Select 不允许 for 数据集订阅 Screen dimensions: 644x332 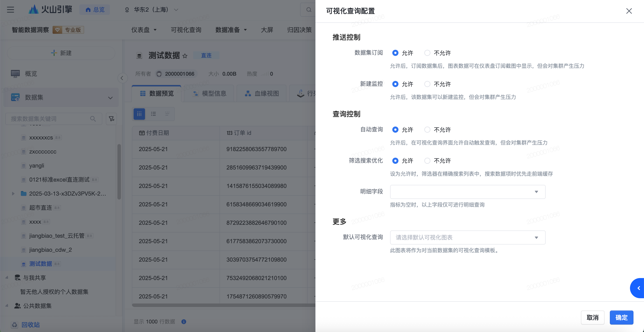pos(427,53)
